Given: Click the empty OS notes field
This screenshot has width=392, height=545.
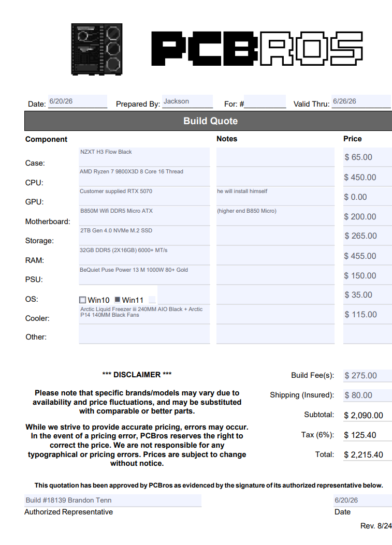Looking at the screenshot, I should 275,294.
